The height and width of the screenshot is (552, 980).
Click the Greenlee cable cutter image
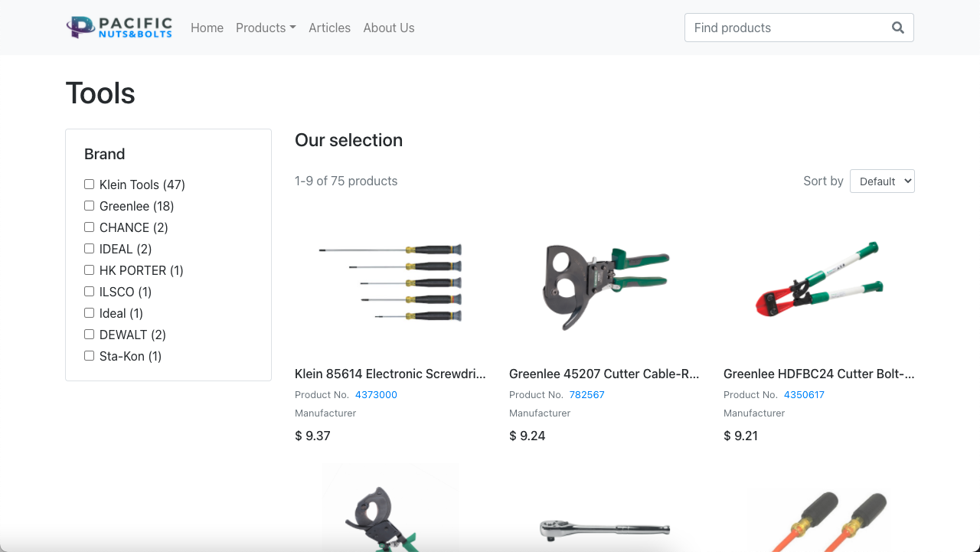[x=605, y=286]
